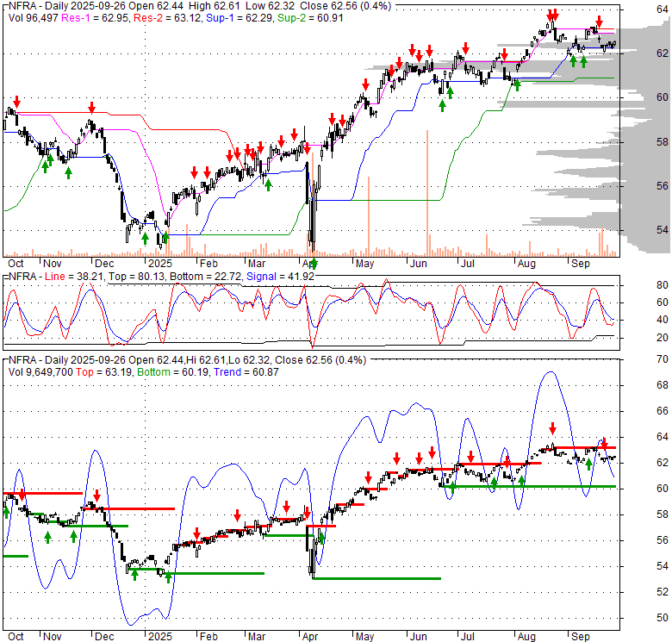
Task: Click the 64 price label on top chart
Action: coord(663,9)
